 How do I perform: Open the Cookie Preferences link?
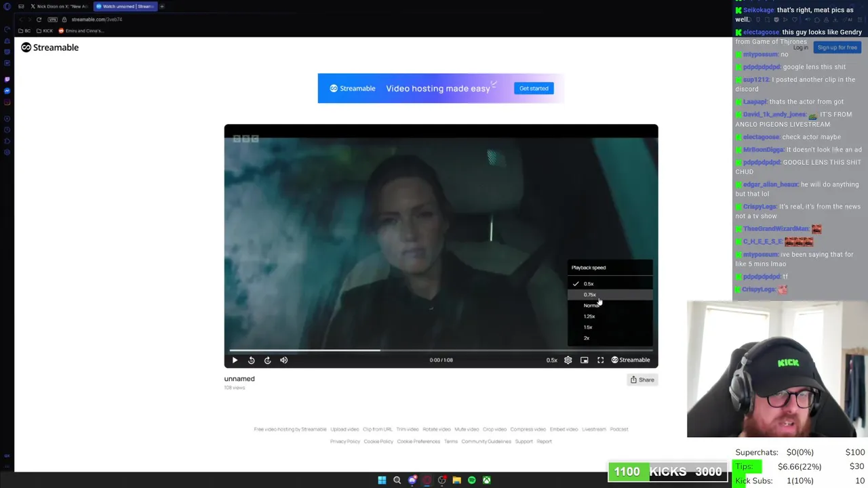tap(418, 441)
